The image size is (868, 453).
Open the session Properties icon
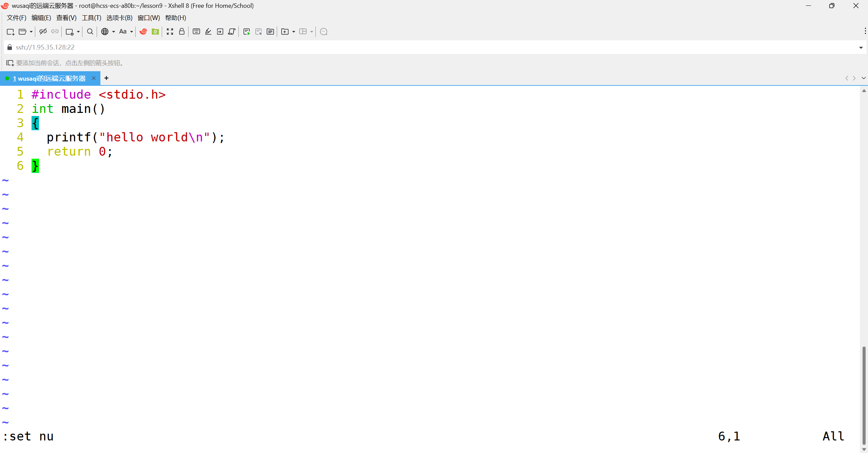click(70, 32)
